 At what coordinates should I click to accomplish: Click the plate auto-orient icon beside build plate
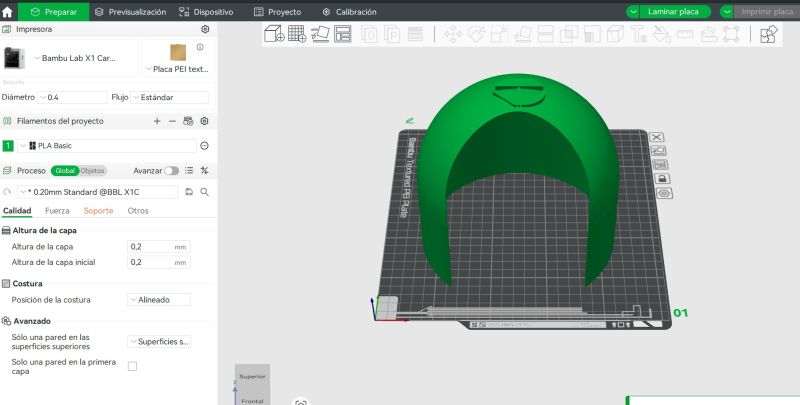pyautogui.click(x=658, y=151)
